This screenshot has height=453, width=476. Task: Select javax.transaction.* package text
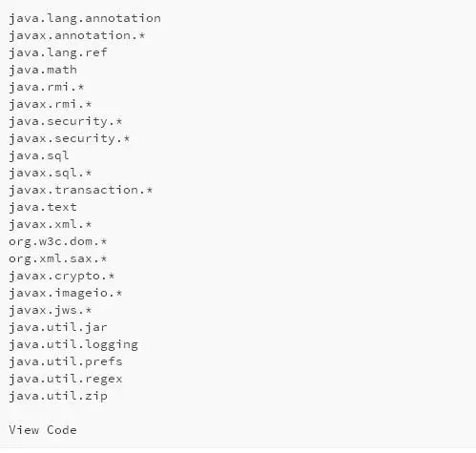[81, 190]
